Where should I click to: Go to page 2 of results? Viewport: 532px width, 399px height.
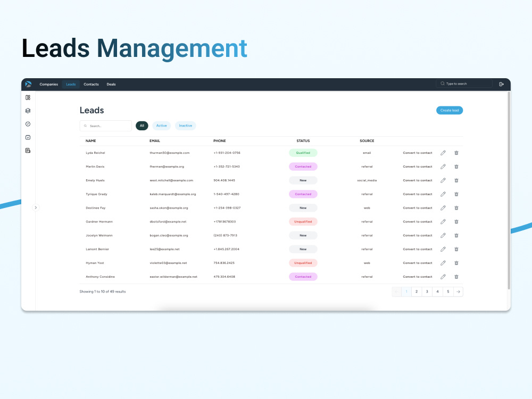tap(417, 292)
